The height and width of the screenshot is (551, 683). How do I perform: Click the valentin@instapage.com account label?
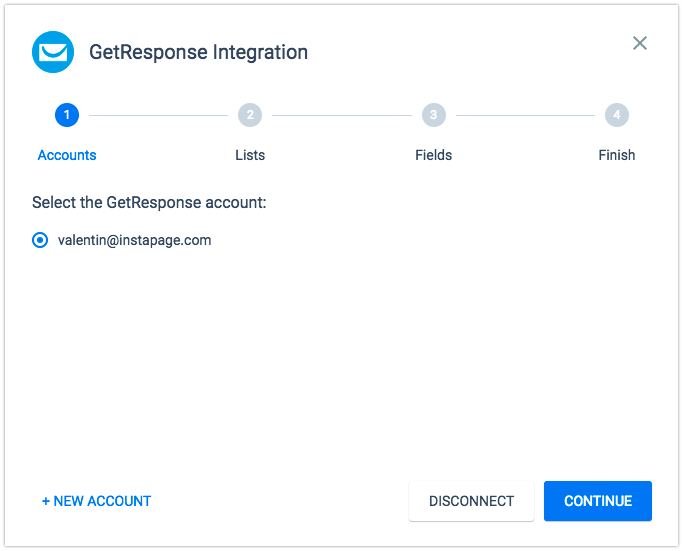point(135,240)
